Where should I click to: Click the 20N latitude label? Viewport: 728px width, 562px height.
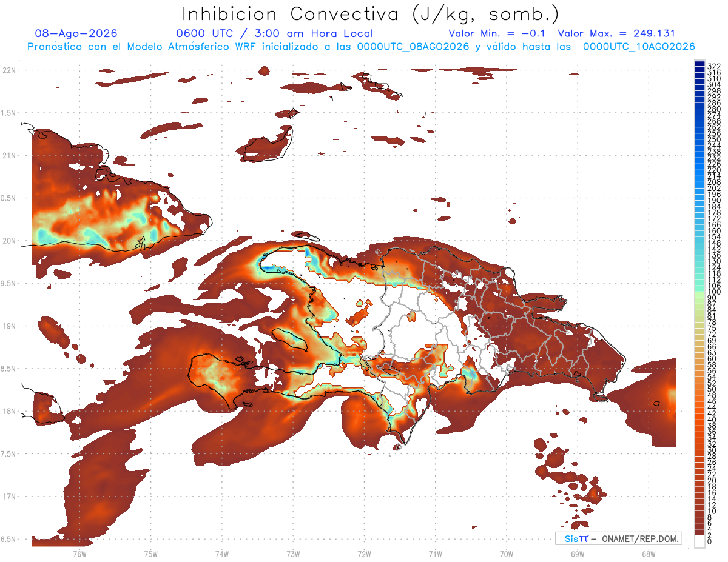tap(10, 241)
